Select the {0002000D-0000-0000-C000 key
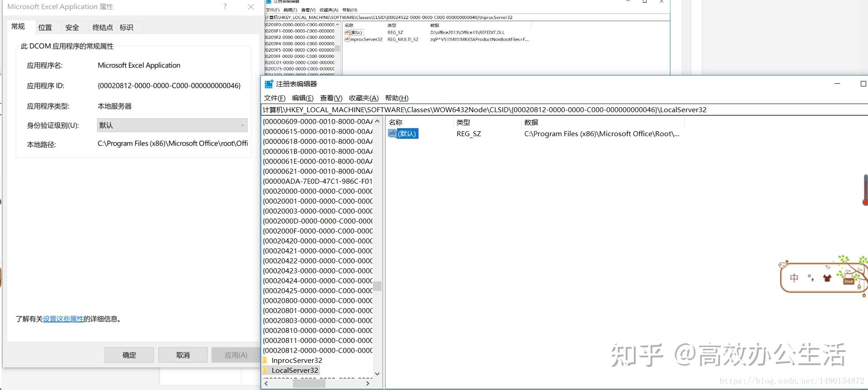This screenshot has height=390, width=868. (x=318, y=221)
